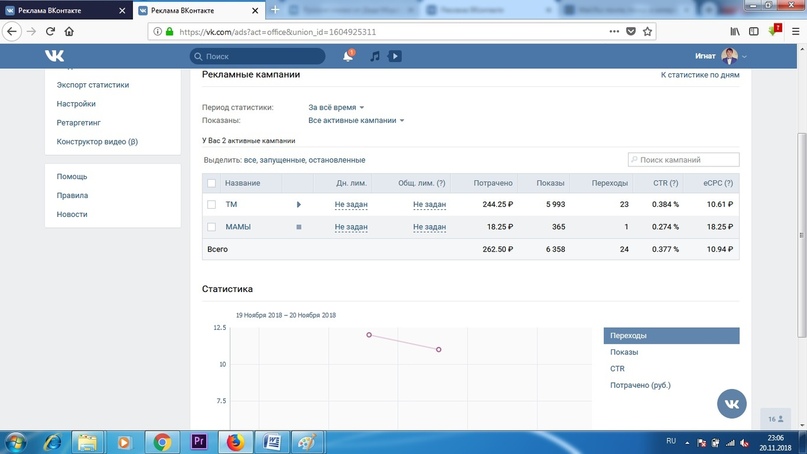Open the notifications bell
The height and width of the screenshot is (454, 807).
tap(348, 56)
